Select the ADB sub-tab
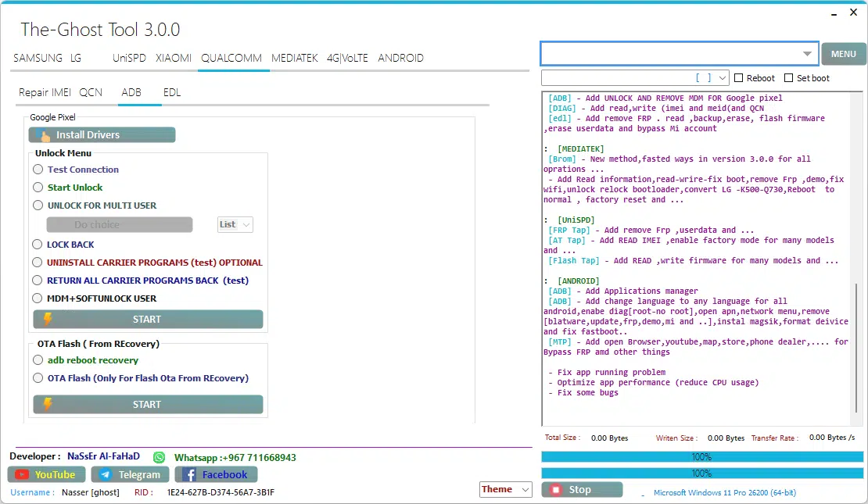 (131, 92)
